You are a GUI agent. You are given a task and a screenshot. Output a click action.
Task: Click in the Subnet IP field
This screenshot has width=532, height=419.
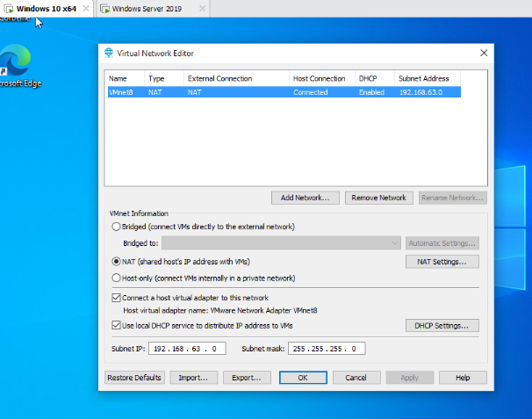[x=187, y=349]
